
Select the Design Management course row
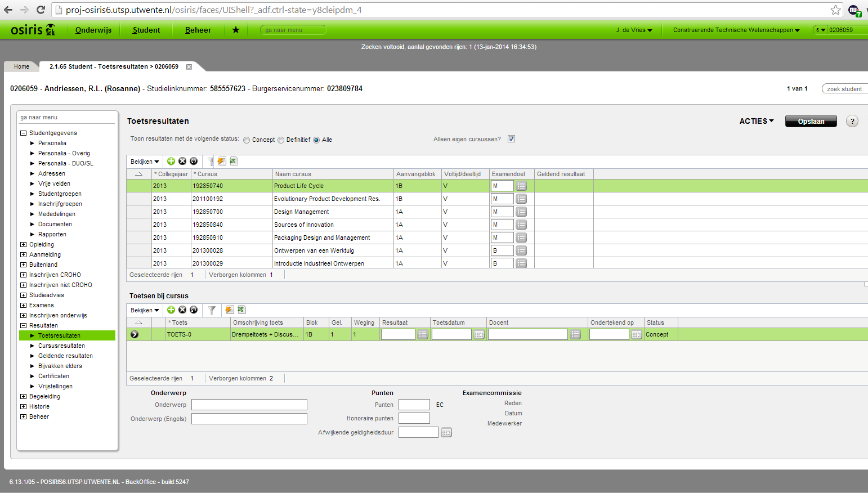497,212
